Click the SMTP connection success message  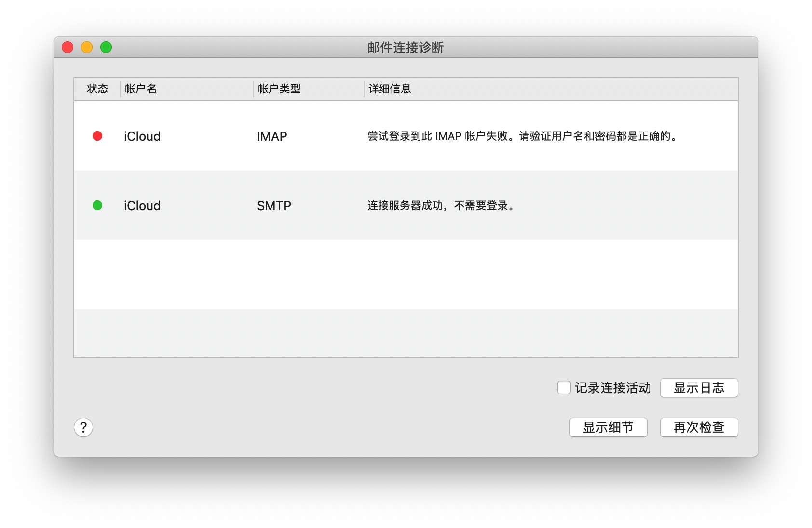coord(442,206)
